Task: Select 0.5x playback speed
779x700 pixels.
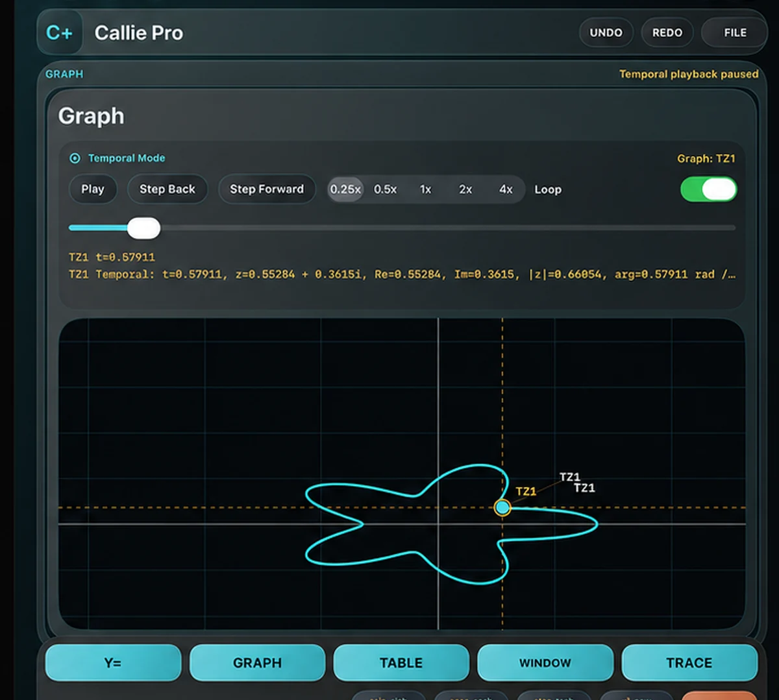Action: (386, 189)
